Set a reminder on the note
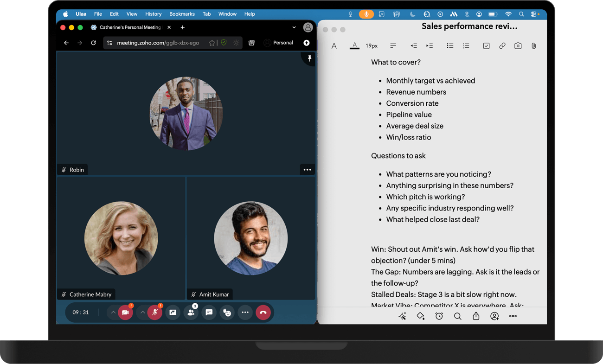This screenshot has width=603, height=364. coord(439,316)
